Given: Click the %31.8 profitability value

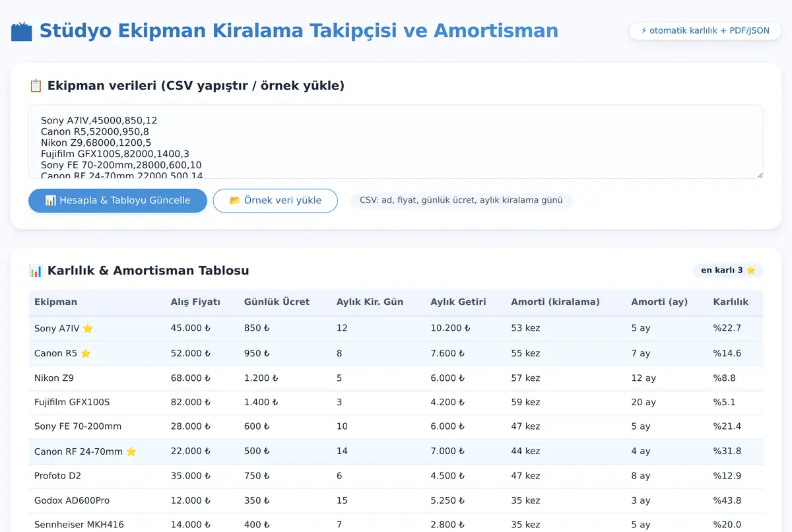Looking at the screenshot, I should click(x=727, y=451).
